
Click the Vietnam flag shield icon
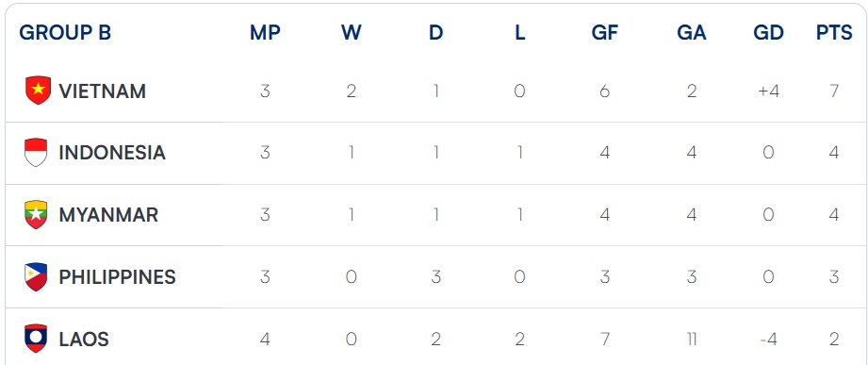[38, 91]
